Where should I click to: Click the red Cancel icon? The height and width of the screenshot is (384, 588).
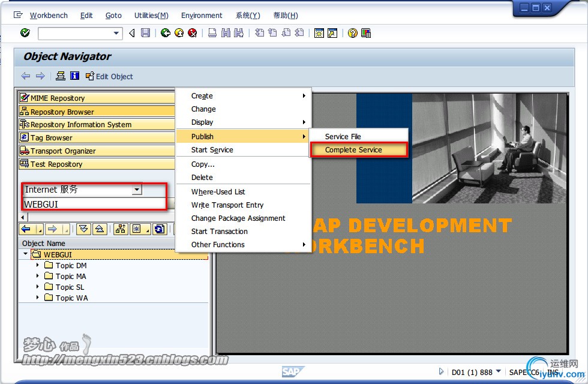click(x=193, y=33)
